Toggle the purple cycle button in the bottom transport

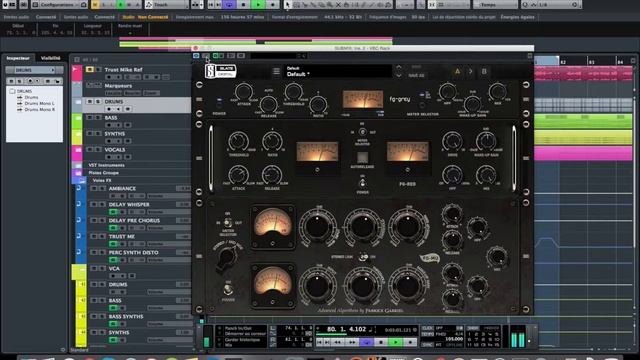click(x=366, y=342)
